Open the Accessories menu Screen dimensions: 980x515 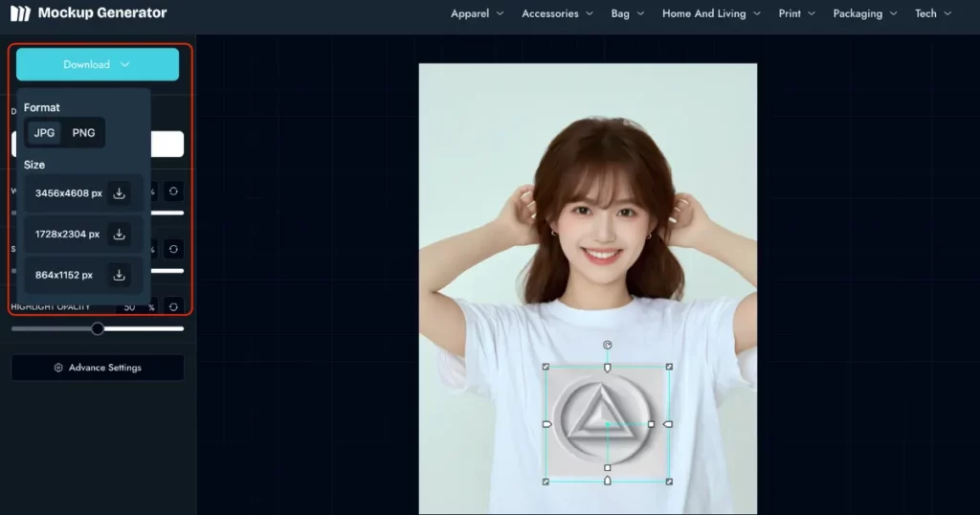click(x=557, y=13)
